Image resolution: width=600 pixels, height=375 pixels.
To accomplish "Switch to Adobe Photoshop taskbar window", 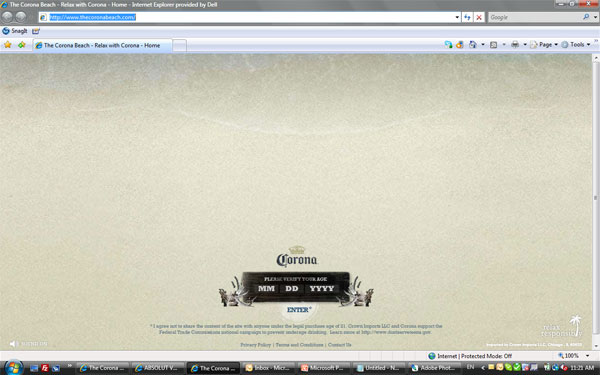I will [x=435, y=368].
